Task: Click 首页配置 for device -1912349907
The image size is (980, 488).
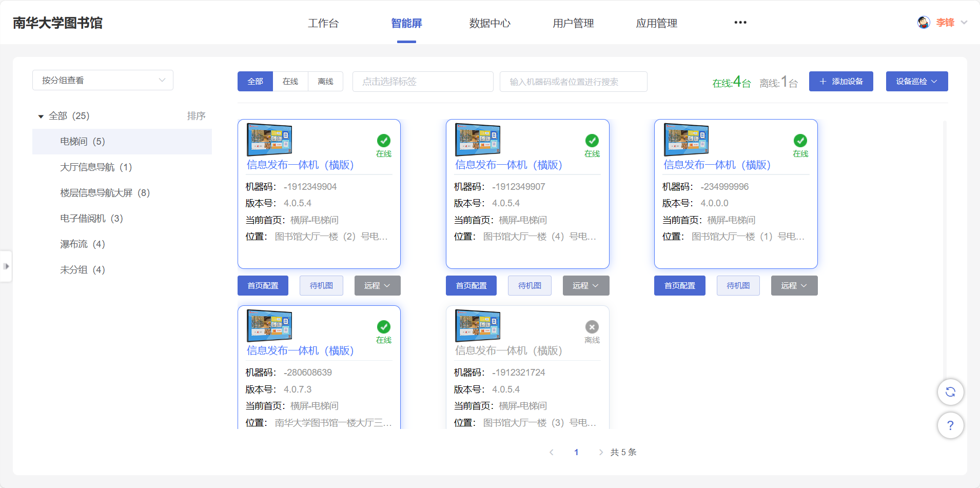Action: click(x=471, y=286)
